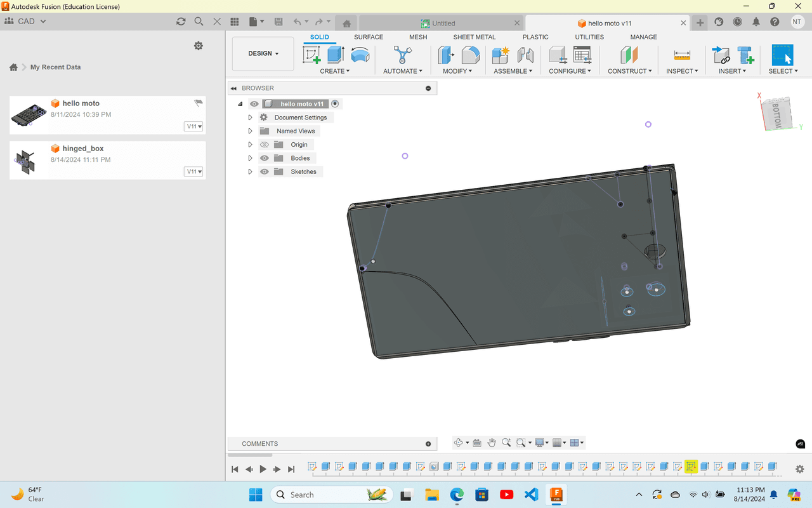Expand the Document Settings tree node
Viewport: 812px width, 508px height.
[250, 117]
